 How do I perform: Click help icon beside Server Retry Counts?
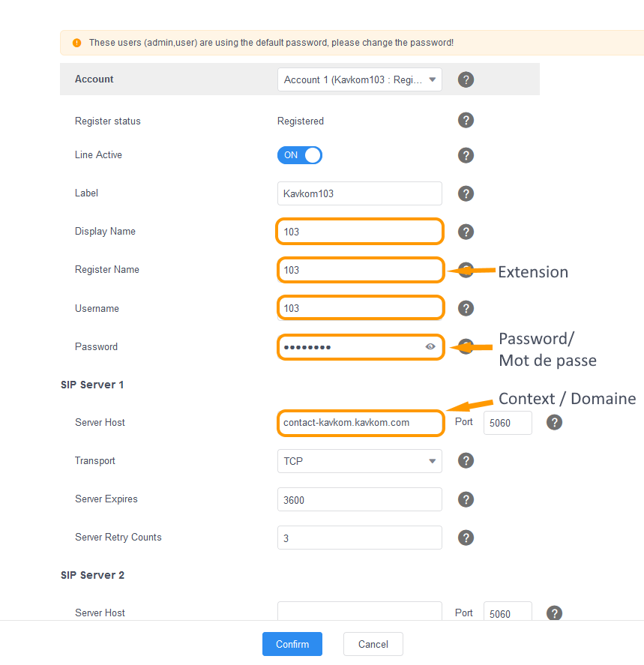point(466,538)
